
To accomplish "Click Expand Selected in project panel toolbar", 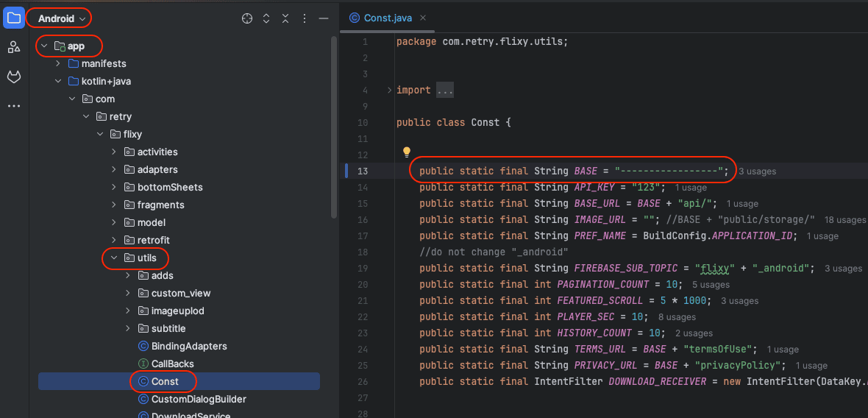I will click(266, 18).
